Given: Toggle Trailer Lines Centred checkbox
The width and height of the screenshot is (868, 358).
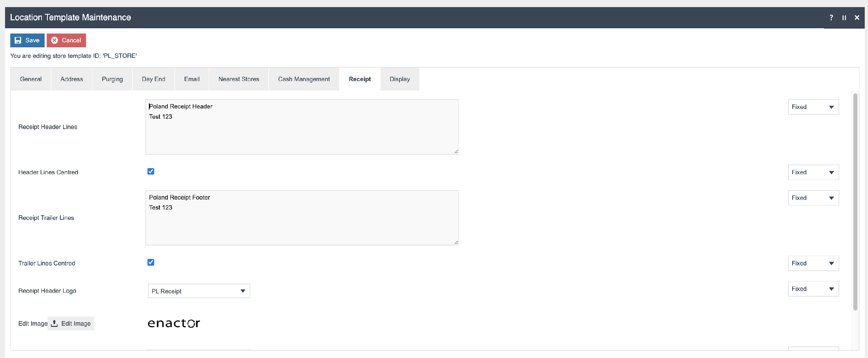Looking at the screenshot, I should [151, 262].
